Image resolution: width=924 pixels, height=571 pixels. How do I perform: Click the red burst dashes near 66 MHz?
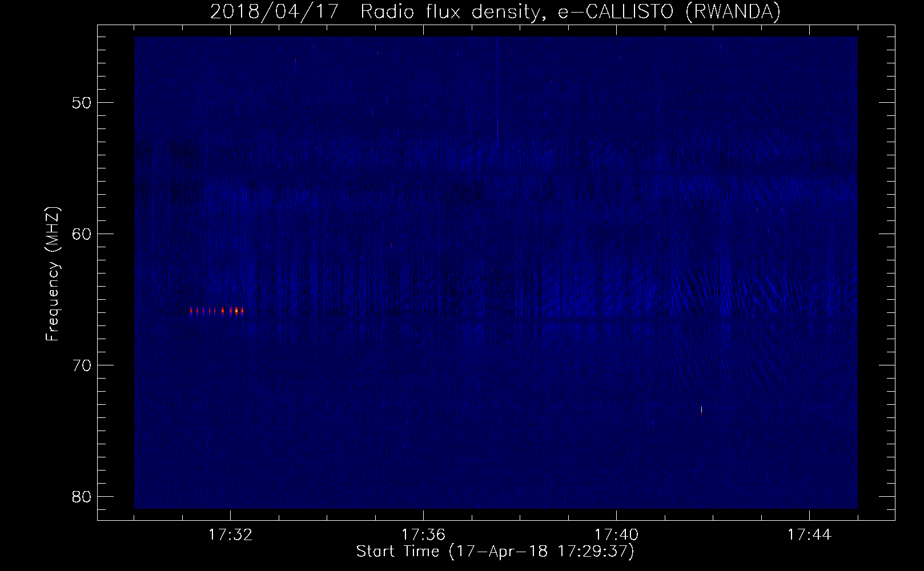(x=217, y=311)
